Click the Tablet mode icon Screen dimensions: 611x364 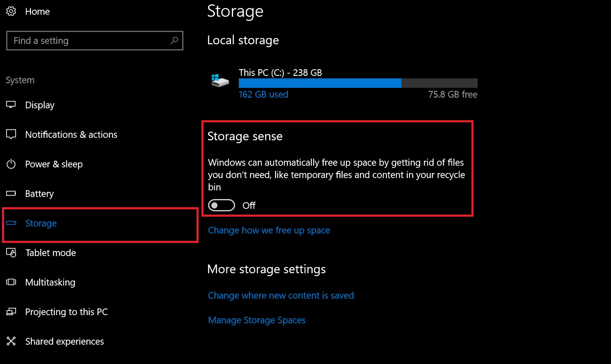11,253
